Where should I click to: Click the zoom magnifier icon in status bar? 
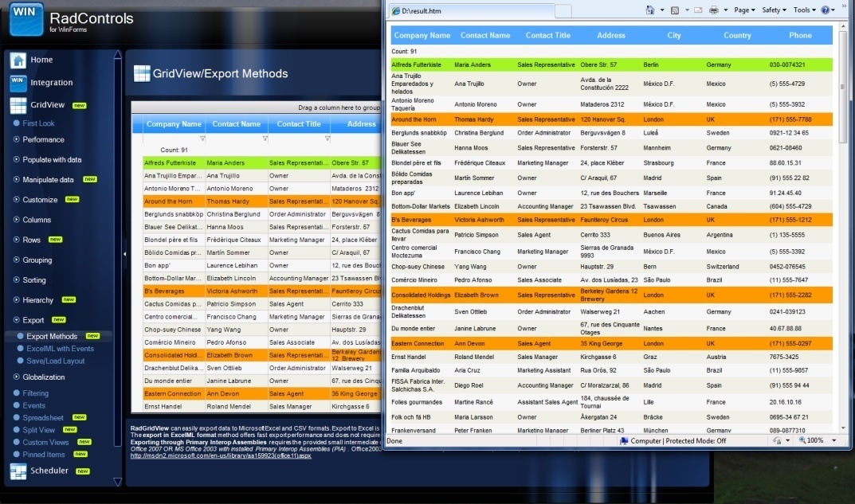(802, 440)
